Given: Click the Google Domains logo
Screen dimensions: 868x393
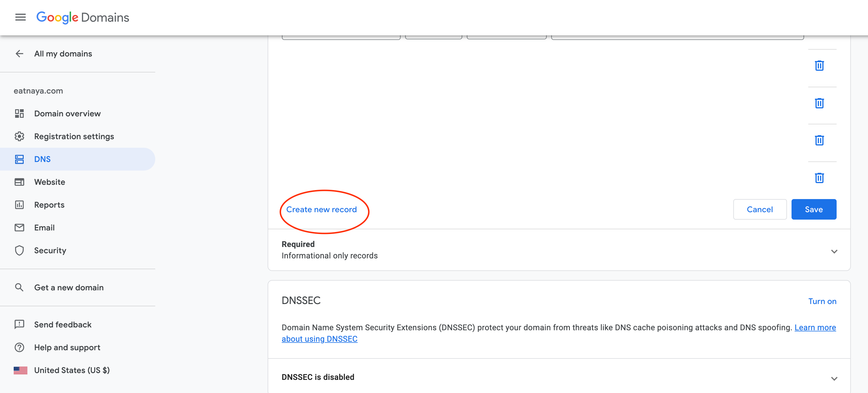Looking at the screenshot, I should point(82,17).
